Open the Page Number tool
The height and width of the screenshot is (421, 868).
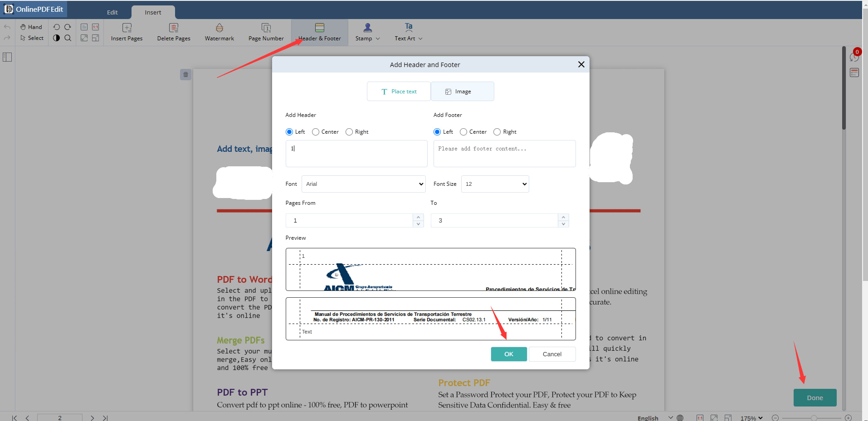[x=265, y=32]
